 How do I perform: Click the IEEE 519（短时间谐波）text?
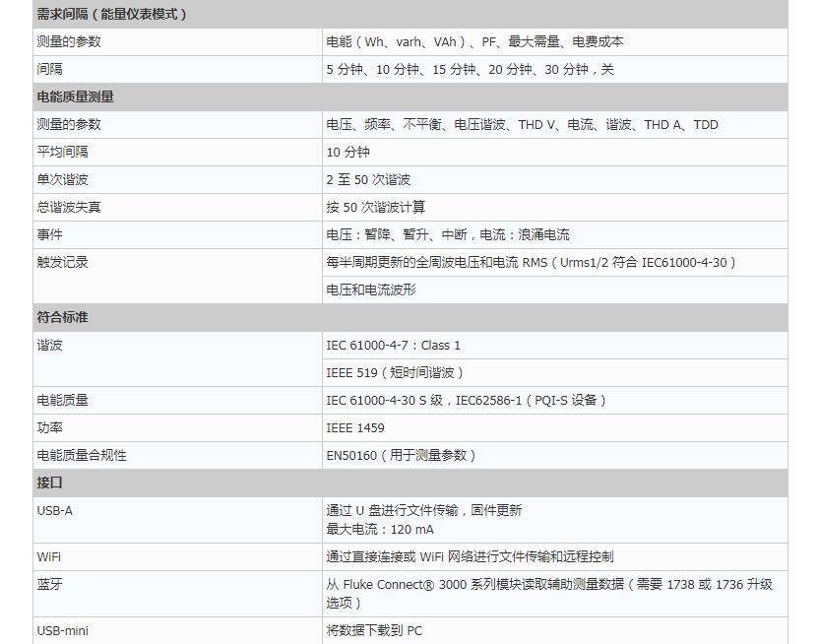[x=395, y=373]
